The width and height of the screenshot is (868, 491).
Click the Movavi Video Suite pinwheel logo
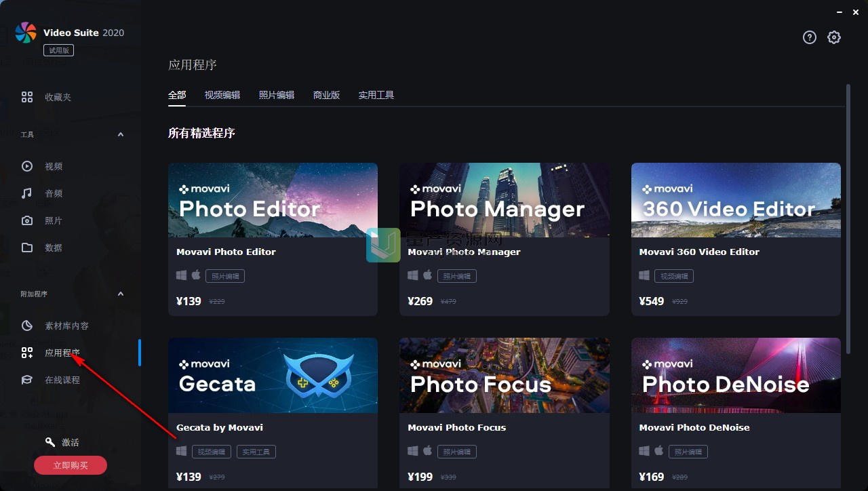(26, 33)
